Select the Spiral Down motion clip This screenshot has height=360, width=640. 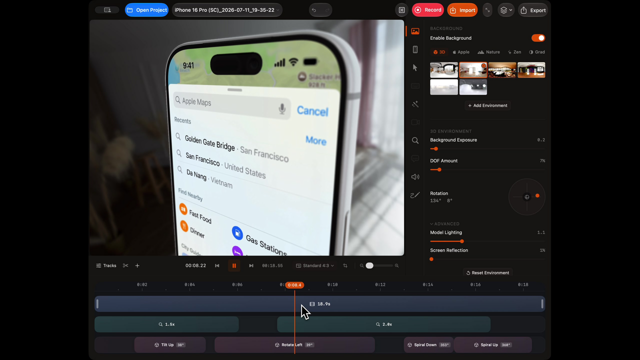click(428, 345)
